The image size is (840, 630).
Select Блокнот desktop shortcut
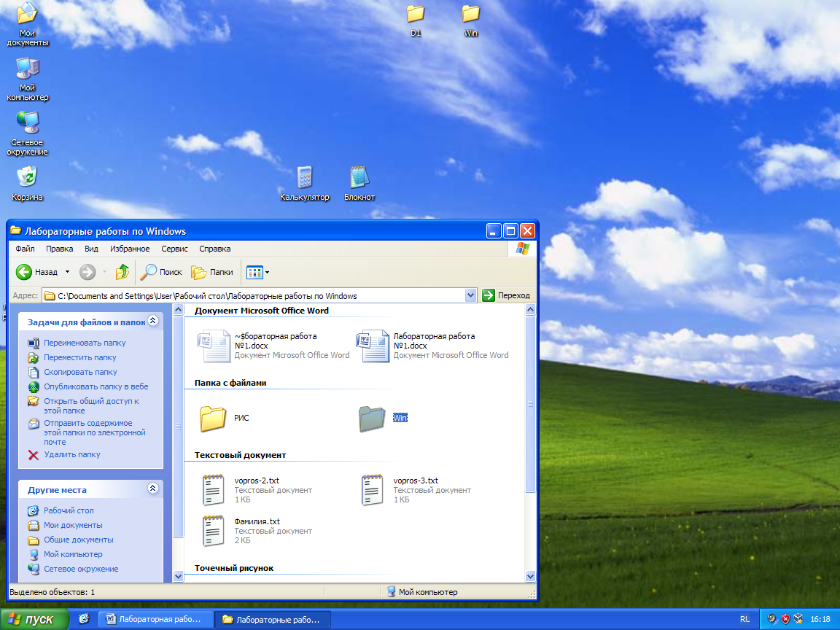point(359,184)
